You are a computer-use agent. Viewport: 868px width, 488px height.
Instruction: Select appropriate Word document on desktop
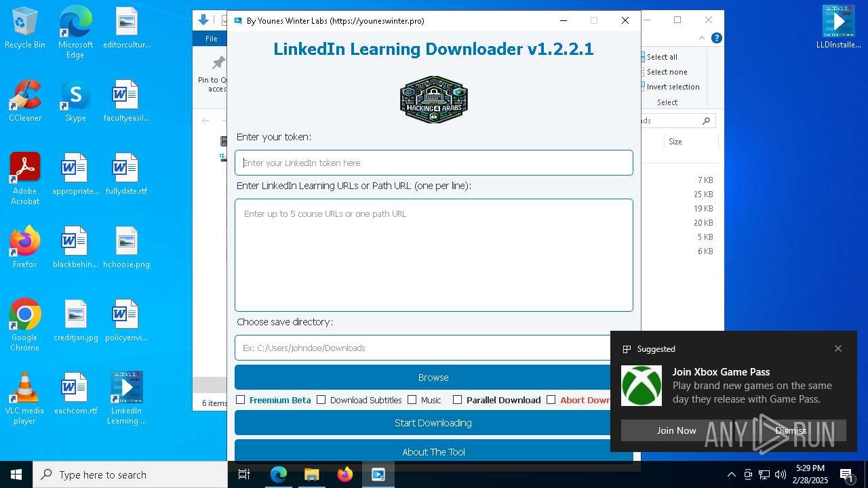tap(75, 175)
